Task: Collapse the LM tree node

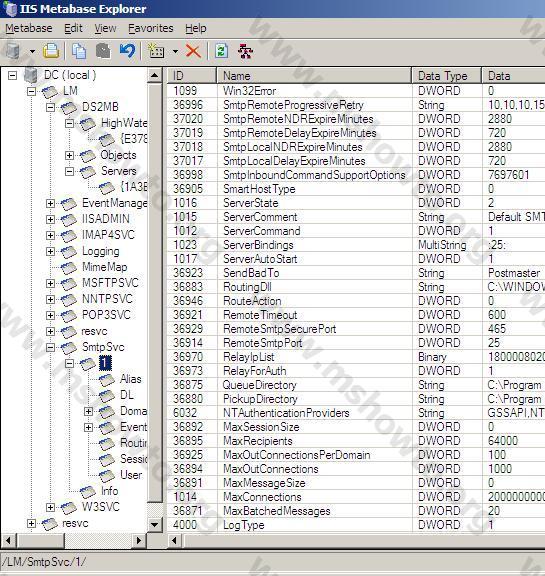Action: coord(32,91)
